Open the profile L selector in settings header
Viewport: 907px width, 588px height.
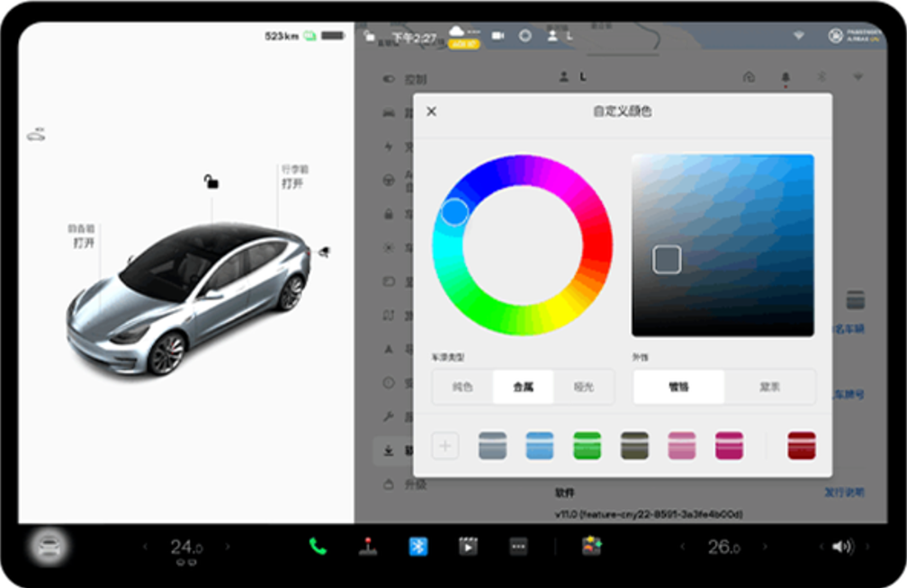click(572, 76)
